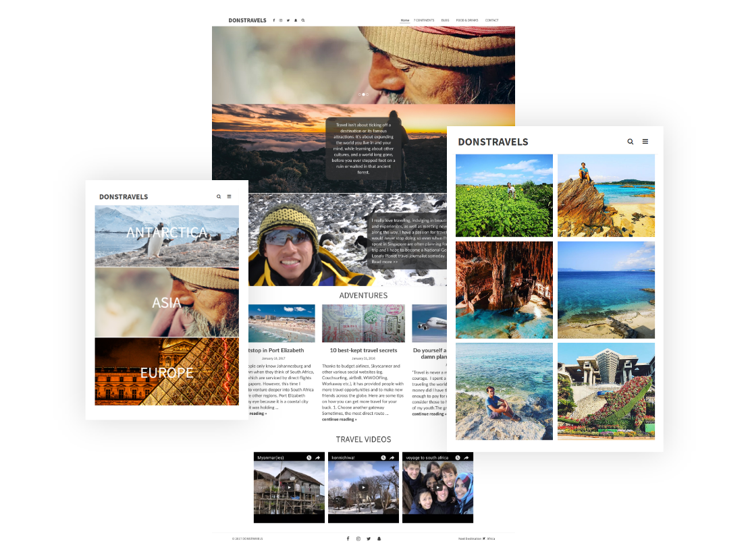Click DONSTRAVELS logo in photo gallery panel
This screenshot has height=560, width=748.
point(493,142)
